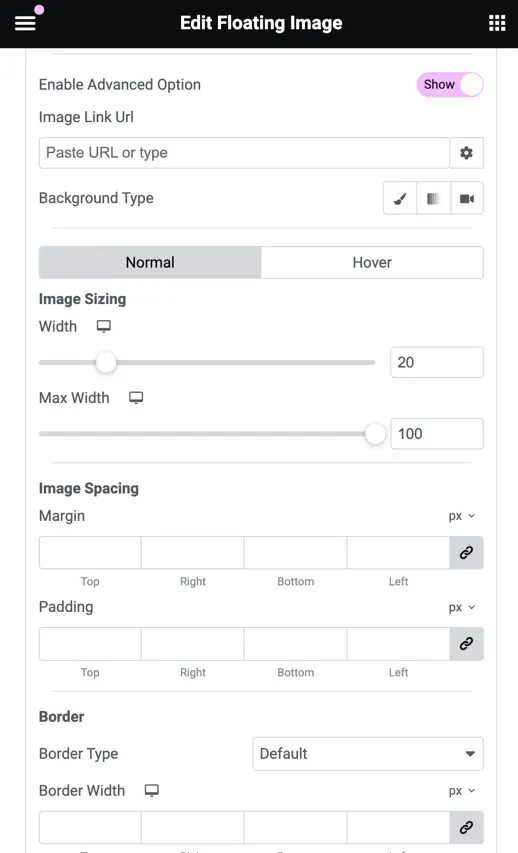Open the widgets grid icon
The image size is (518, 853).
(x=497, y=23)
